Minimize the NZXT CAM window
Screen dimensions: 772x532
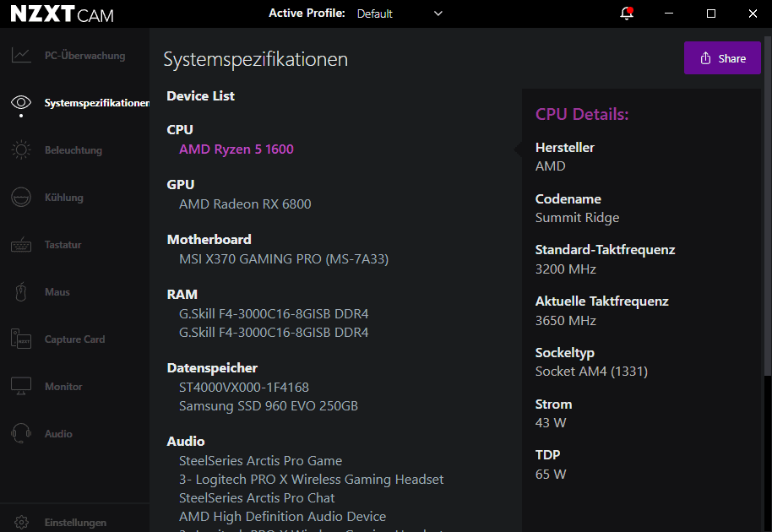669,14
